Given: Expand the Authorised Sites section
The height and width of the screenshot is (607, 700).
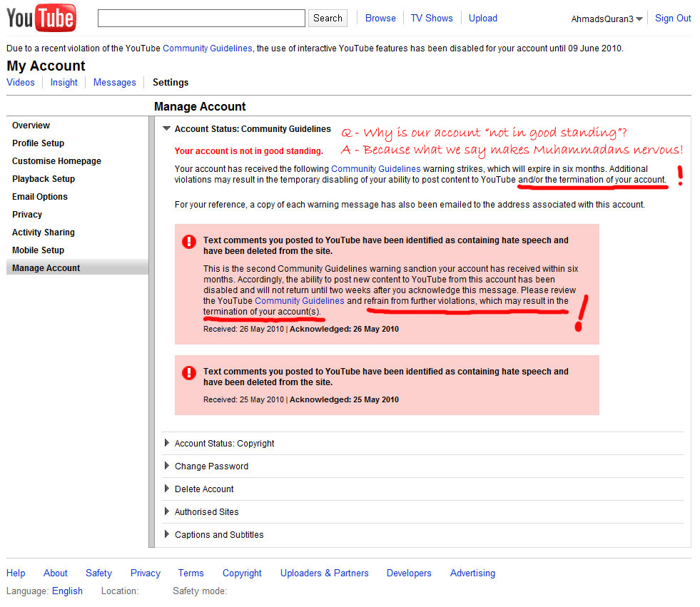Looking at the screenshot, I should click(166, 511).
